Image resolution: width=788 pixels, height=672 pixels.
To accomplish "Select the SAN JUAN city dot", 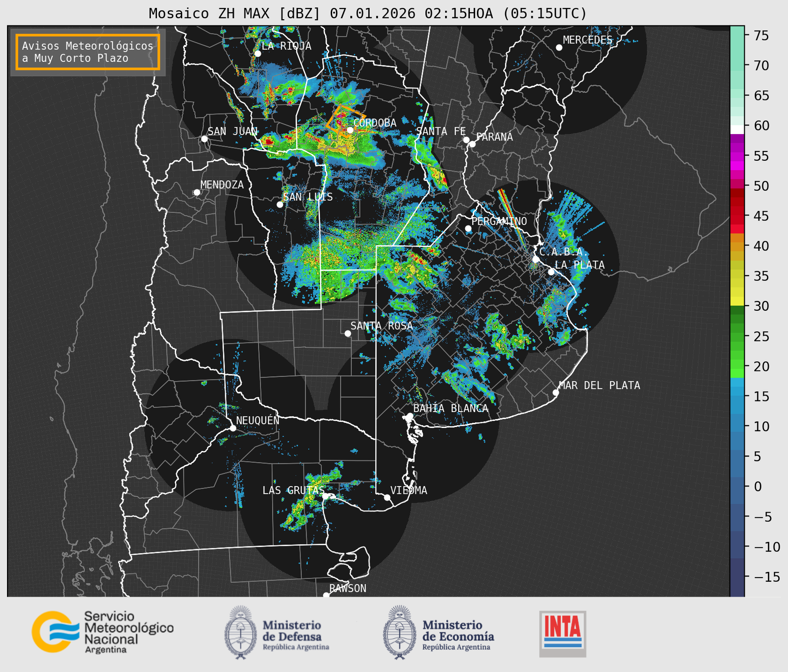I will 204,139.
